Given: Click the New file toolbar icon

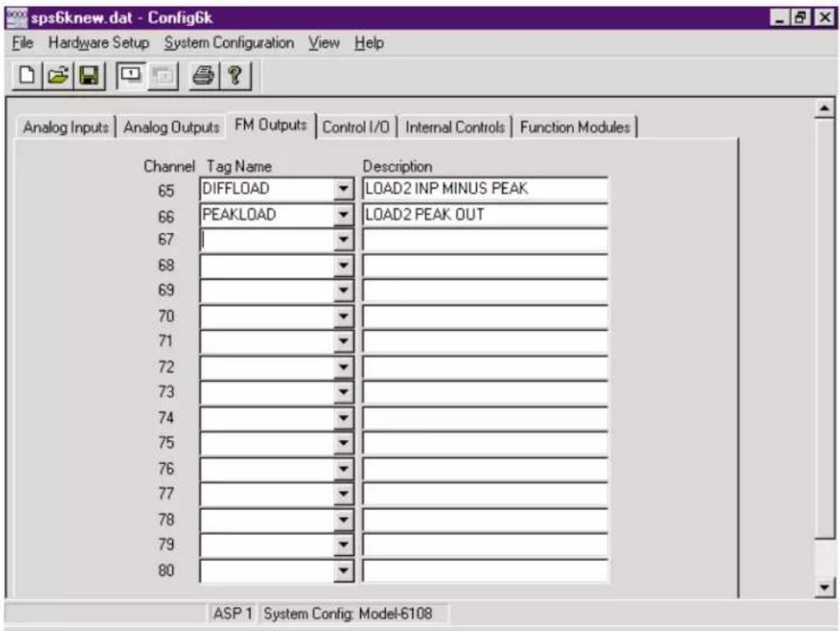Looking at the screenshot, I should (x=26, y=76).
